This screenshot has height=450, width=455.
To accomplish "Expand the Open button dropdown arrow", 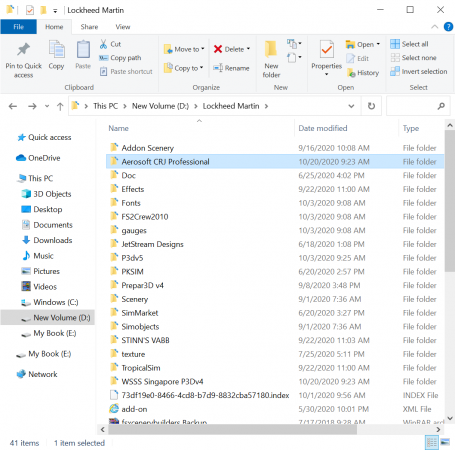I will tap(378, 44).
